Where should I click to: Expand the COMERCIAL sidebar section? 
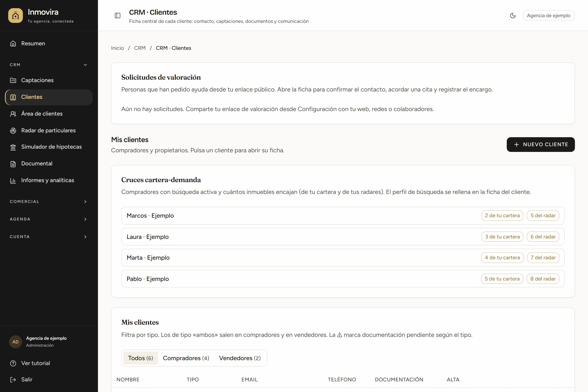[49, 202]
